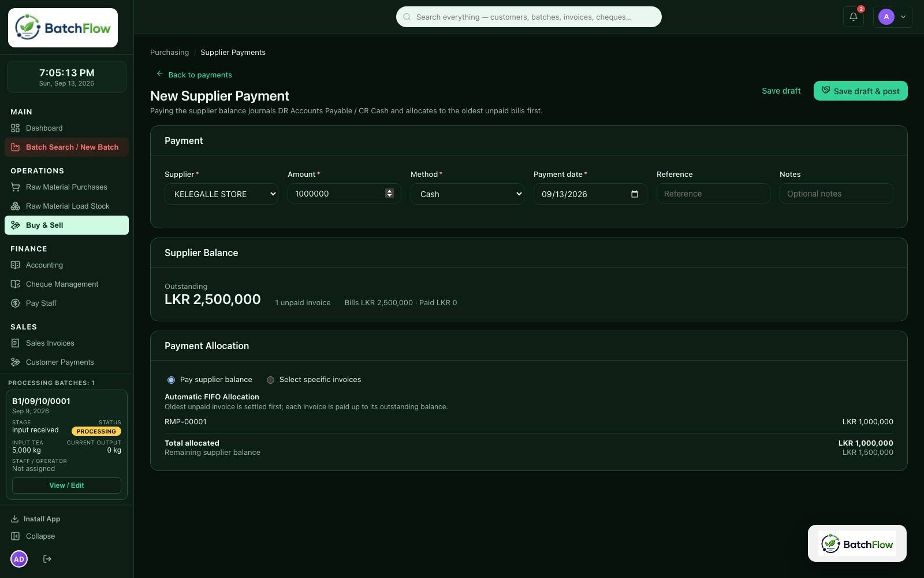
Task: Click Purchasing breadcrumb
Action: pyautogui.click(x=169, y=52)
